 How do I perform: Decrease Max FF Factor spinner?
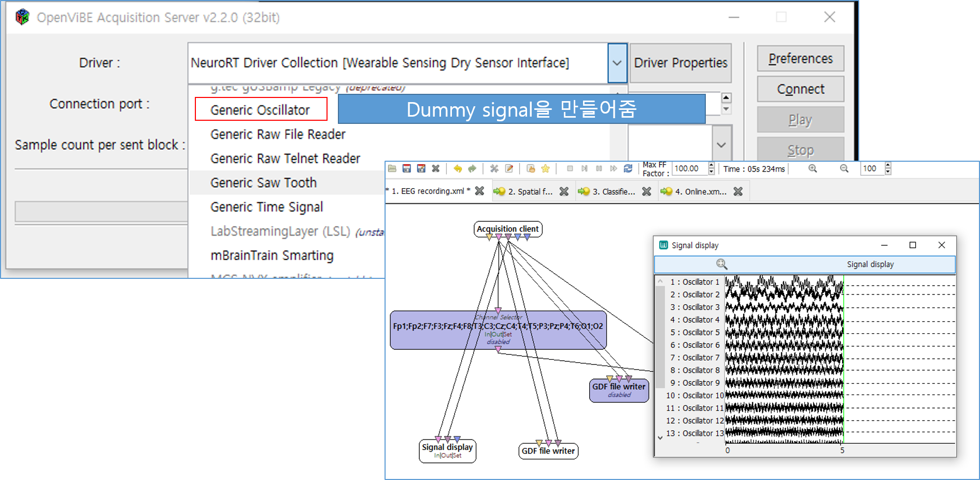712,172
